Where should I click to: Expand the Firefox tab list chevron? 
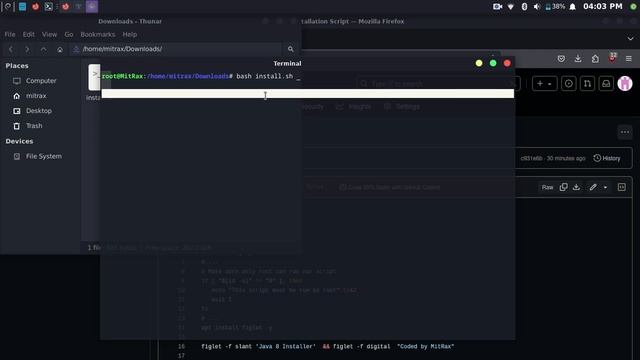631,38
